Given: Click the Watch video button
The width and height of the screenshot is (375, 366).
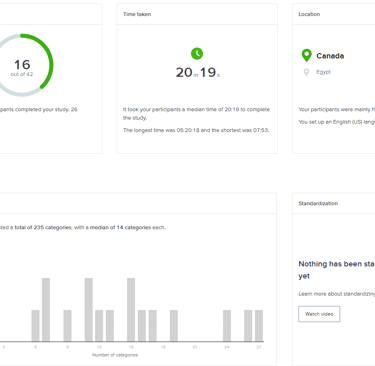Looking at the screenshot, I should pos(319,314).
